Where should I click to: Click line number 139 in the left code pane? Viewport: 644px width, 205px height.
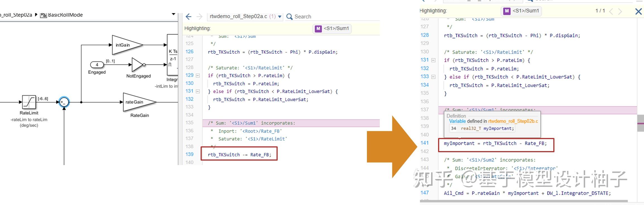pyautogui.click(x=189, y=154)
